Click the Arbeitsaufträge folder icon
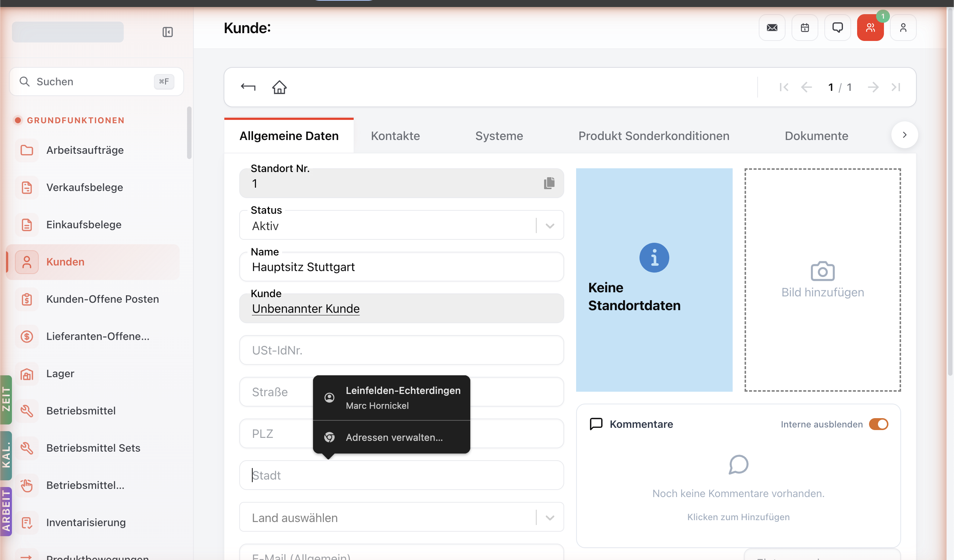Viewport: 954px width, 560px height. click(x=26, y=150)
